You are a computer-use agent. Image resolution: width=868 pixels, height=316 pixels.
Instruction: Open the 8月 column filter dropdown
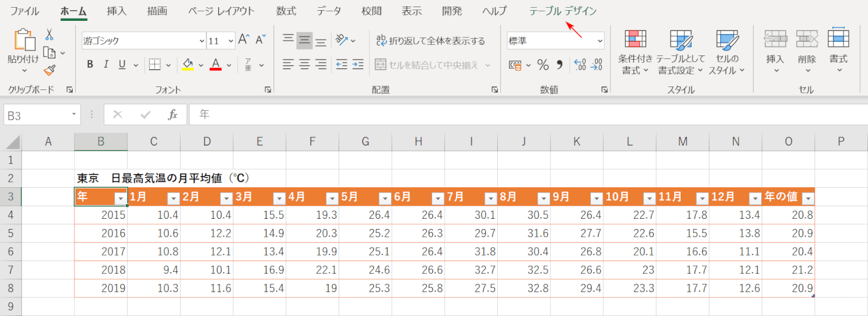click(544, 199)
